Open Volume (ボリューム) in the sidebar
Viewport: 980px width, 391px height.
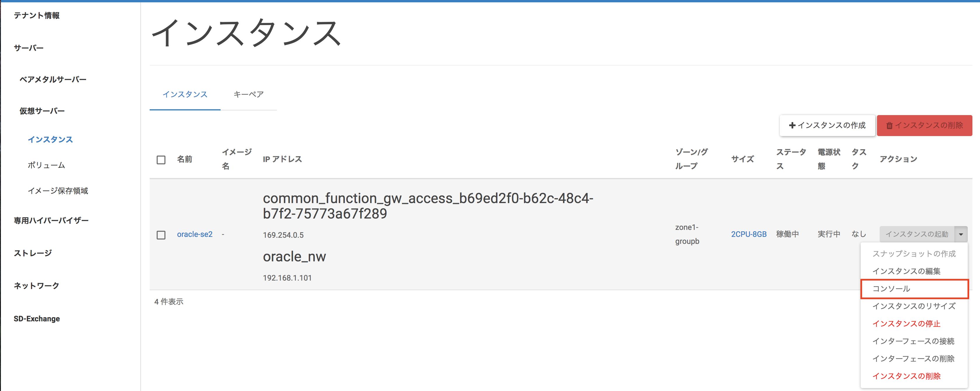46,165
